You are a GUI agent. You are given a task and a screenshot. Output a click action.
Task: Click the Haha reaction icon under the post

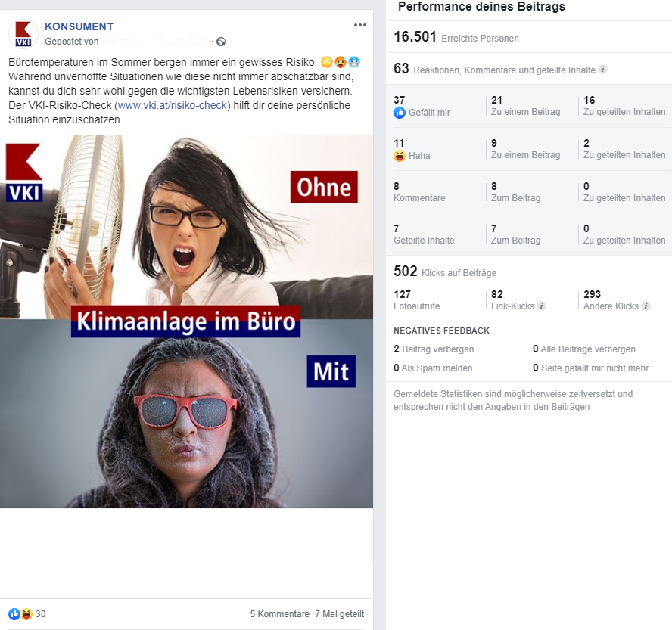(26, 613)
